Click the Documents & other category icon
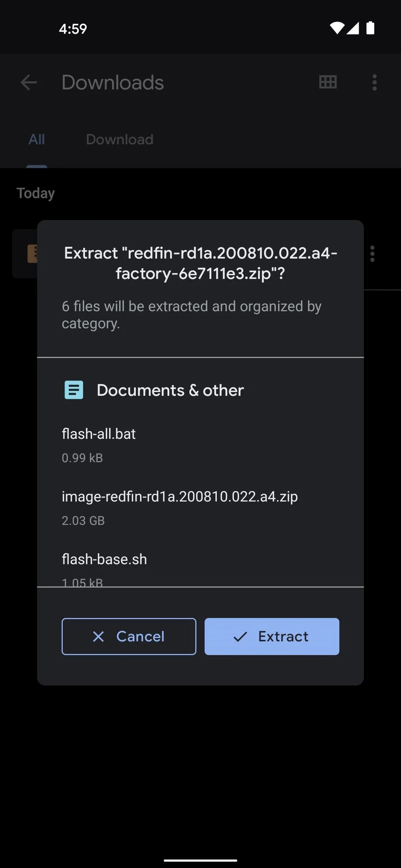 tap(74, 390)
